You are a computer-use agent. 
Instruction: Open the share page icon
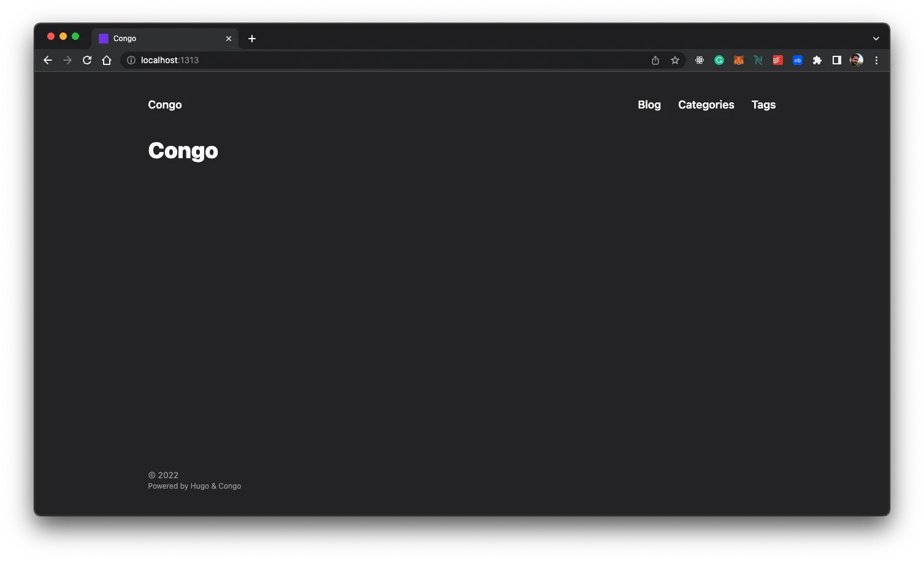(x=655, y=60)
